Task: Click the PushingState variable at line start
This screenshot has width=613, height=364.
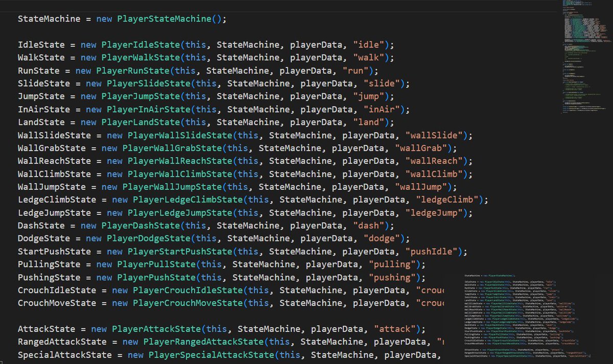Action: pyautogui.click(x=49, y=277)
